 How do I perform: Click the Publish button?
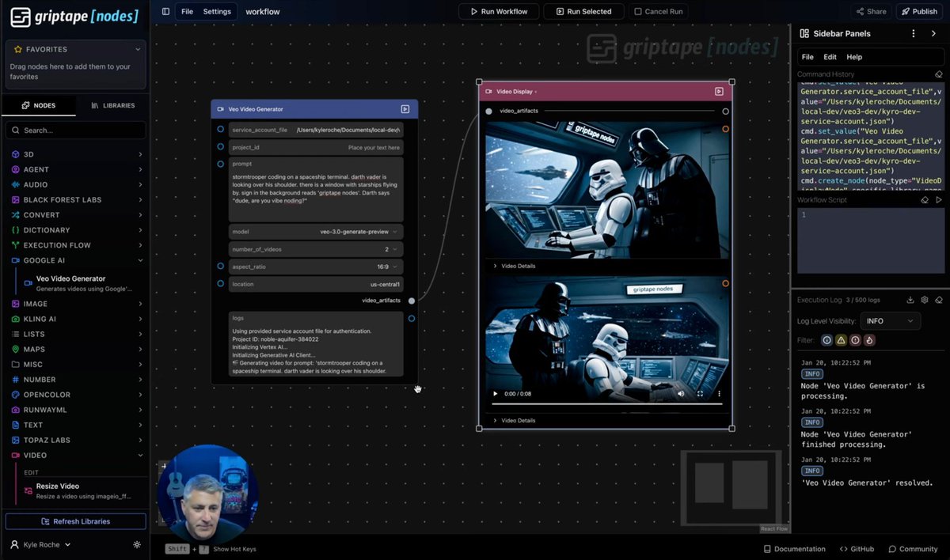[919, 12]
